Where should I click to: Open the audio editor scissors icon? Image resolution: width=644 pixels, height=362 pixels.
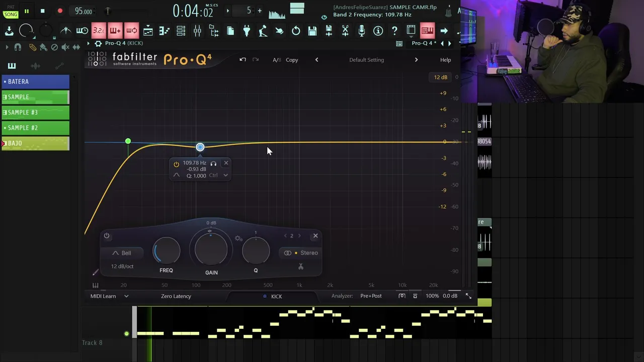point(345,31)
